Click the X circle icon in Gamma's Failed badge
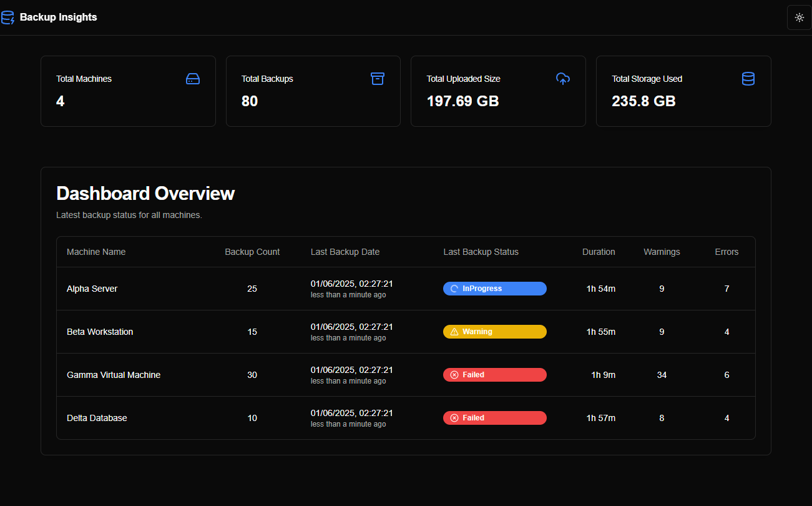Screen dimensions: 812x506 tap(454, 375)
